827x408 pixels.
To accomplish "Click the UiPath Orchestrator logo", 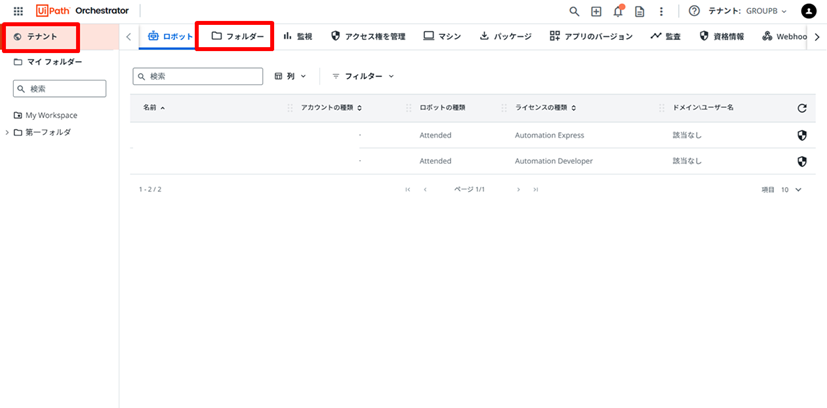I will coord(82,11).
